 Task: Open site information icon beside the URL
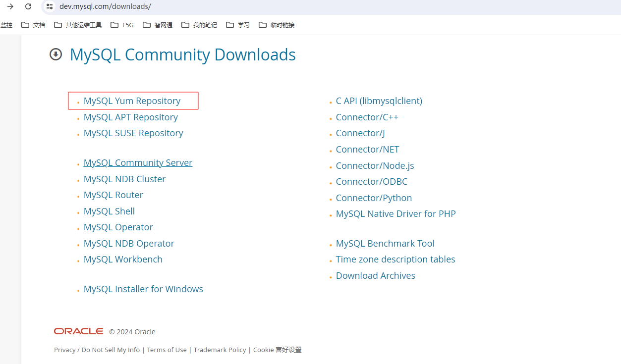click(49, 6)
